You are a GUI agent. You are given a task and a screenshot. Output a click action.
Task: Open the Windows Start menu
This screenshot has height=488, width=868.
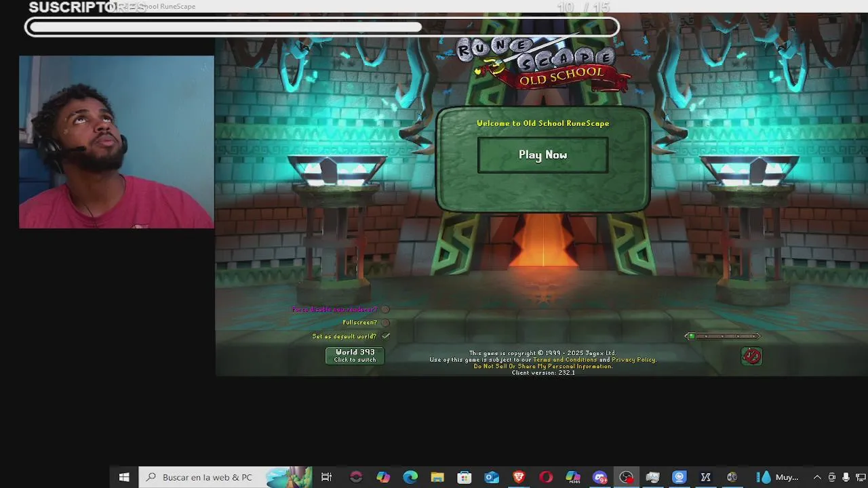coord(124,477)
